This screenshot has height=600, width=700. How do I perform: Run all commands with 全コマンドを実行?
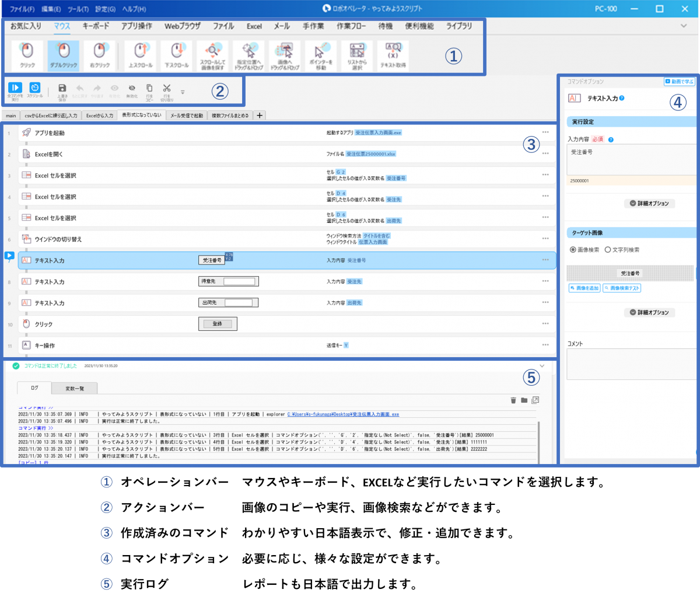pyautogui.click(x=15, y=91)
